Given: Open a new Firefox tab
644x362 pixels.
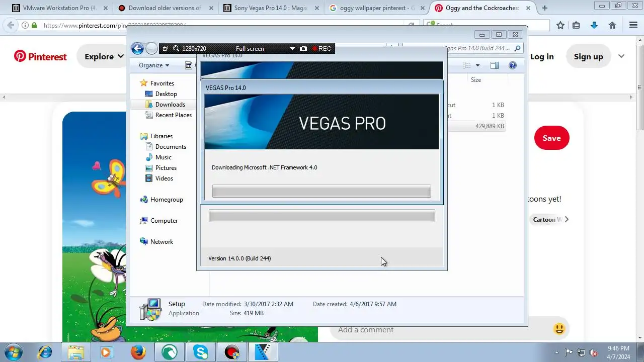Looking at the screenshot, I should coord(545,8).
